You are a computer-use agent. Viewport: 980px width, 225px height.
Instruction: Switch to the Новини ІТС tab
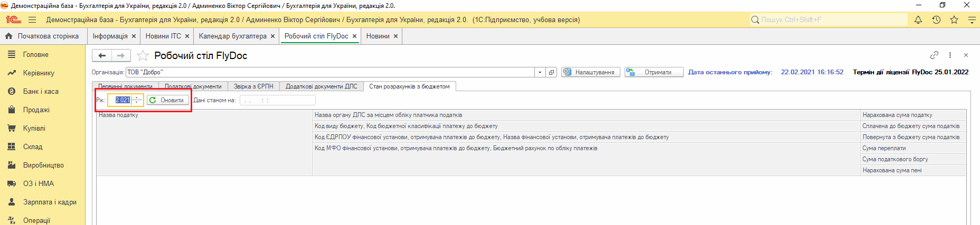(163, 36)
